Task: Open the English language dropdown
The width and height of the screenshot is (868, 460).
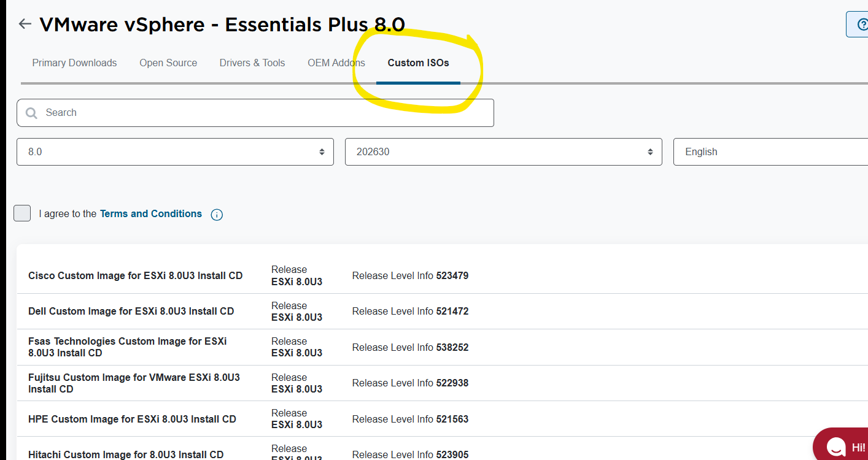Action: (x=770, y=151)
